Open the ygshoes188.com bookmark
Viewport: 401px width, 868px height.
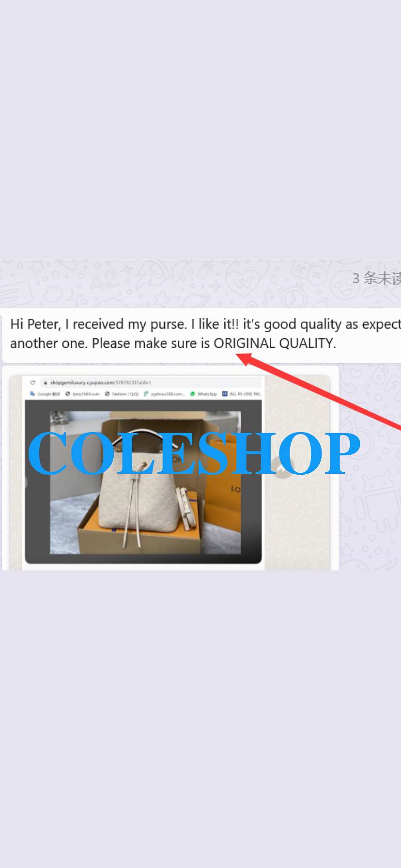164,394
